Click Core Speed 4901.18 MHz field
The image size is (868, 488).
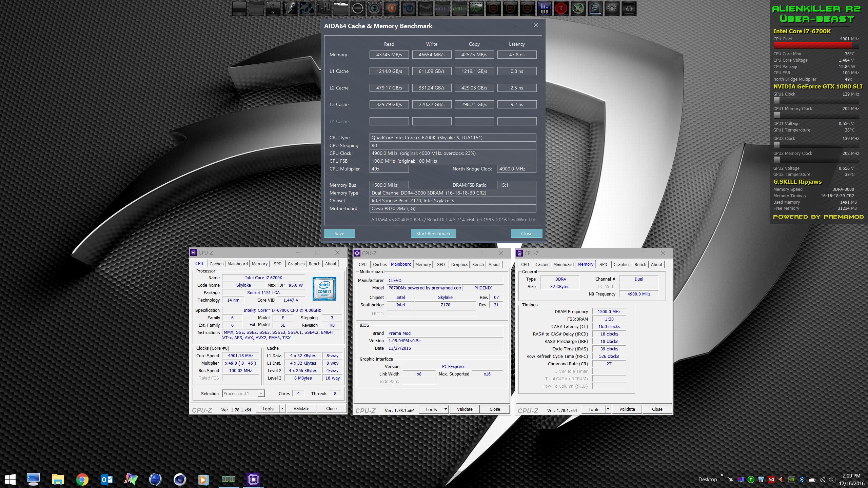point(241,355)
